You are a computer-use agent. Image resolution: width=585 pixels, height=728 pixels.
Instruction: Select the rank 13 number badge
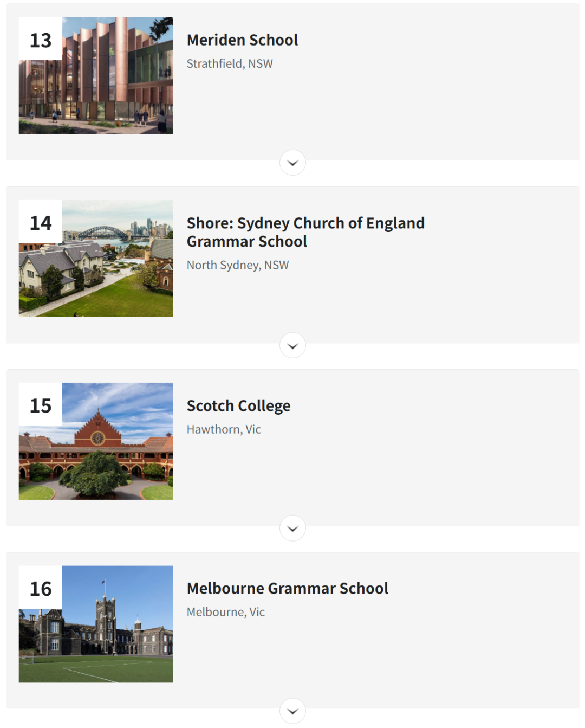click(x=41, y=39)
